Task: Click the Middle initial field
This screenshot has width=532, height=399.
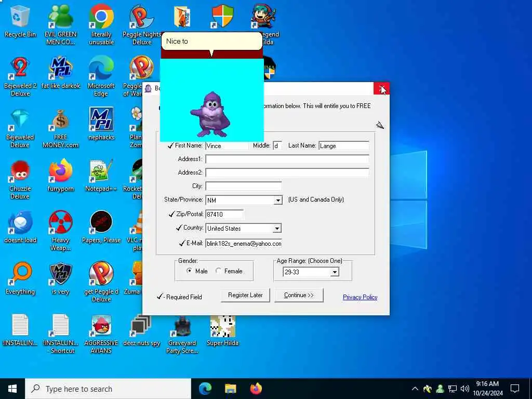Action: click(x=277, y=146)
